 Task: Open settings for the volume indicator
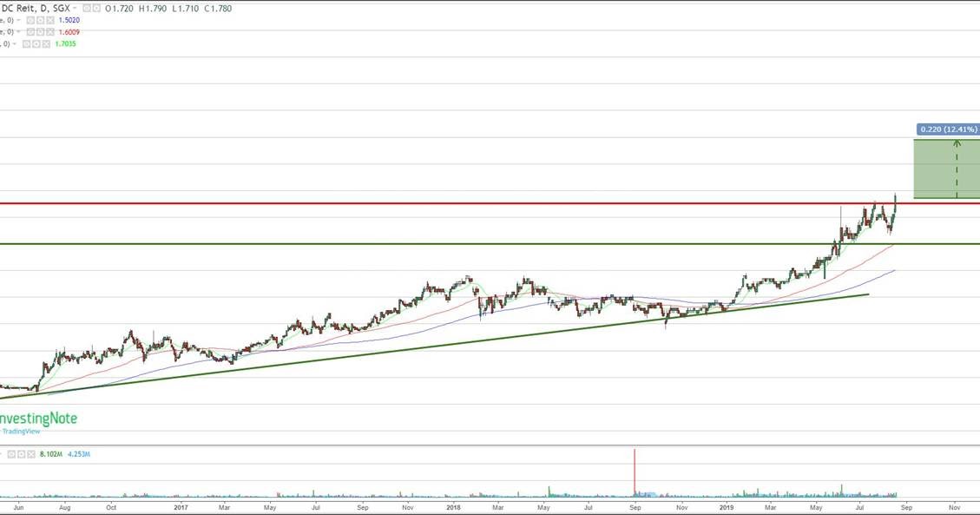[20, 453]
